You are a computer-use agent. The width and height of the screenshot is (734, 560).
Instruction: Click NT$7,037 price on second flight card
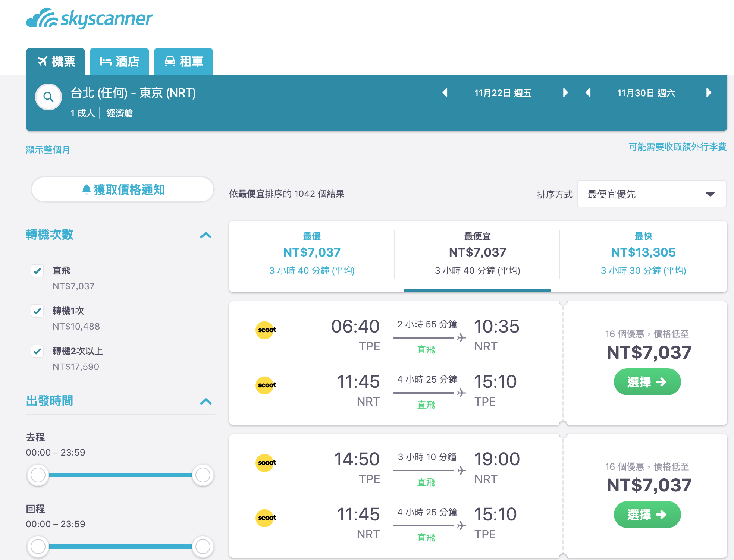pos(649,485)
